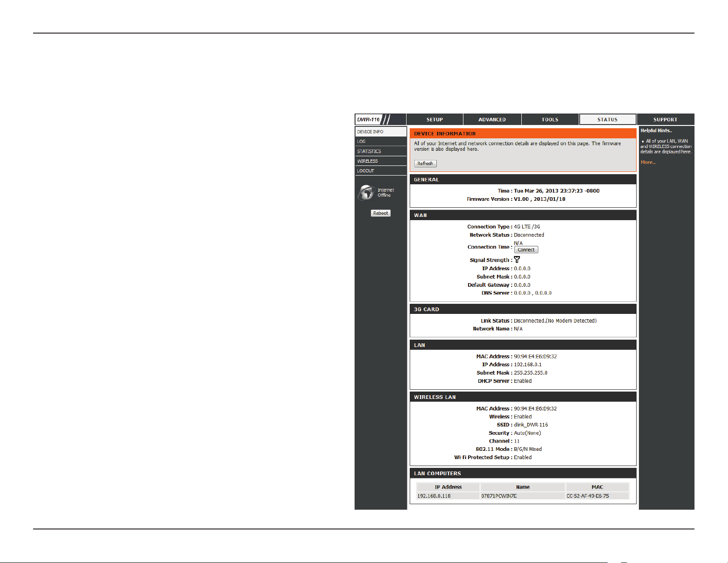The height and width of the screenshot is (563, 728).
Task: Click the WAN Connect button
Action: point(526,250)
